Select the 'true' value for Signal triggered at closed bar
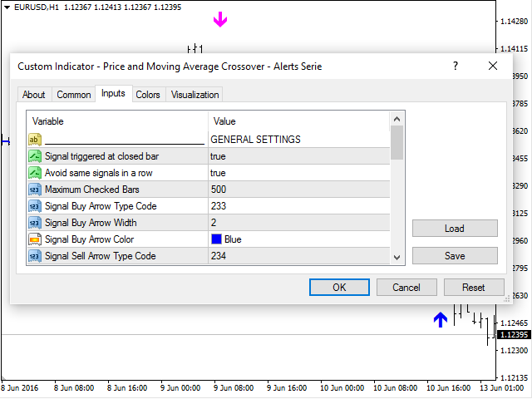Image resolution: width=532 pixels, height=399 pixels. 218,156
